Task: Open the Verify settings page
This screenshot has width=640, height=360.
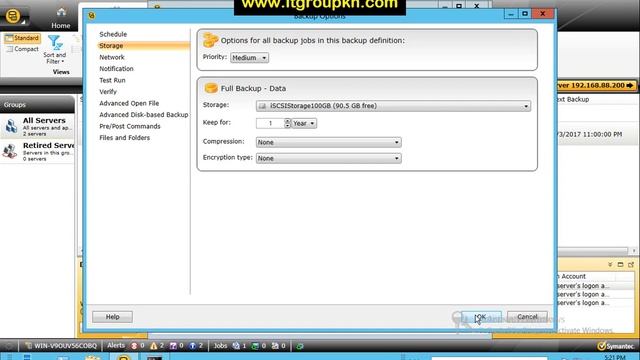Action: click(x=108, y=92)
